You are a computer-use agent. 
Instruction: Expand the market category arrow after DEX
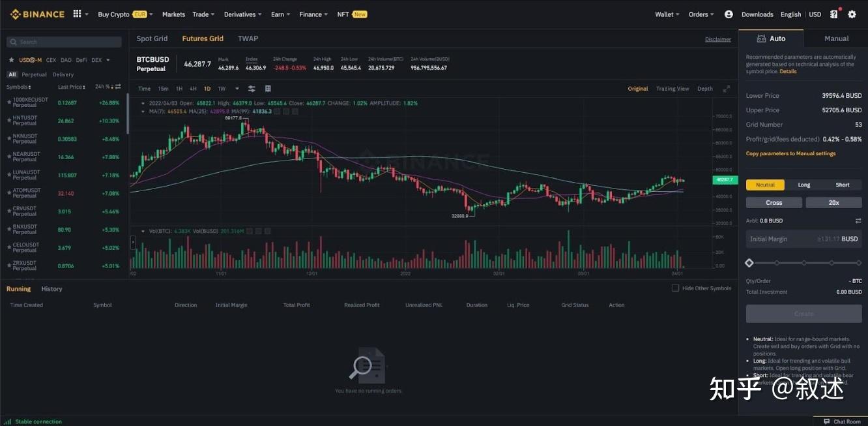(x=108, y=60)
